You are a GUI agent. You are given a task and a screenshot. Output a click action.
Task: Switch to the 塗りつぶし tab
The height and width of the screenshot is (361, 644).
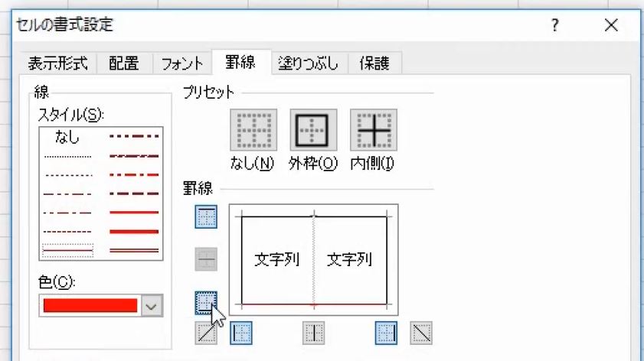tap(309, 63)
